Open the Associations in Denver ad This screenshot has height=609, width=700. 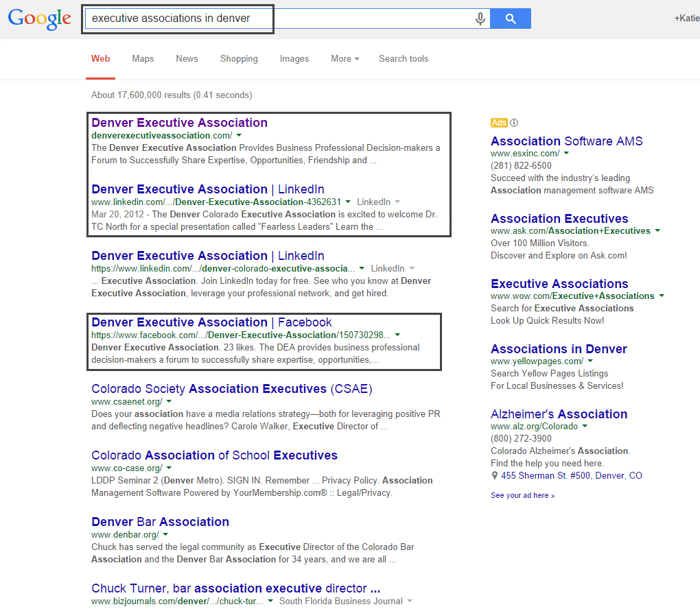559,349
